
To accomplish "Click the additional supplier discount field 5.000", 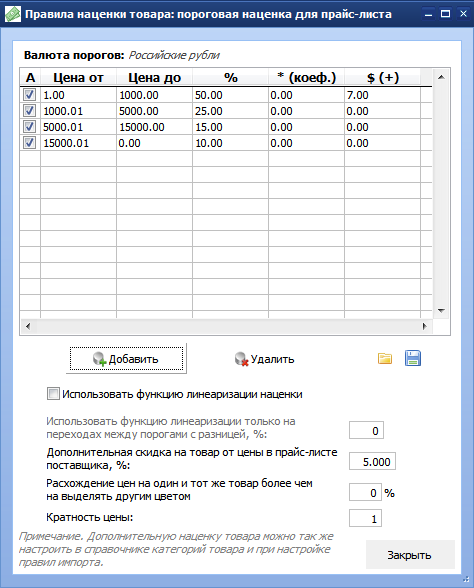I will coord(372,461).
